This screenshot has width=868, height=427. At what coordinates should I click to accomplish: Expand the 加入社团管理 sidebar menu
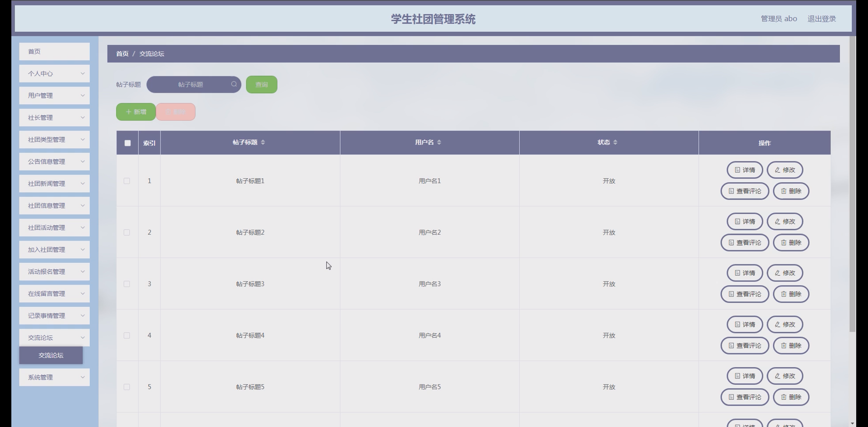coord(54,250)
